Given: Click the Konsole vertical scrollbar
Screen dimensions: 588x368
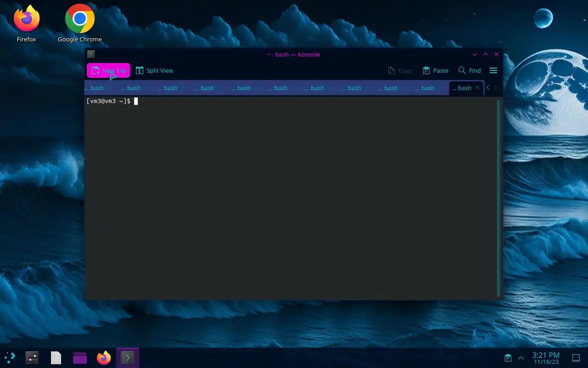Looking at the screenshot, I should [x=498, y=198].
